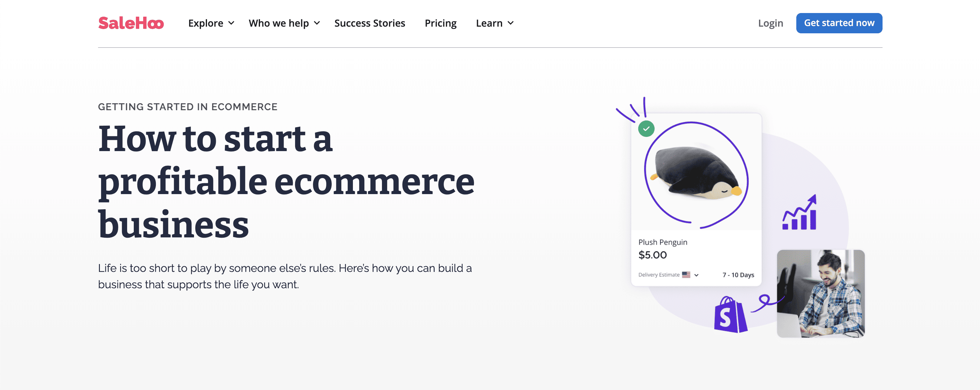This screenshot has width=980, height=390.
Task: Click the SaleHoo logo icon
Action: 131,23
